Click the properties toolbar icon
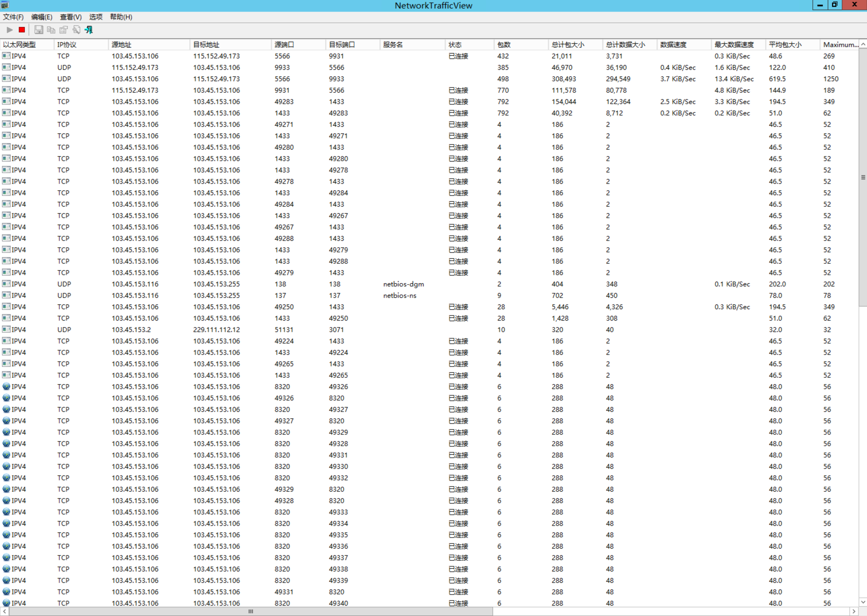 click(x=63, y=30)
